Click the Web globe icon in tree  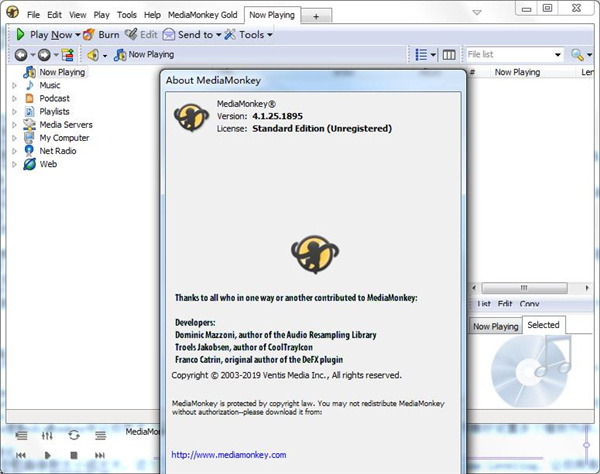29,164
